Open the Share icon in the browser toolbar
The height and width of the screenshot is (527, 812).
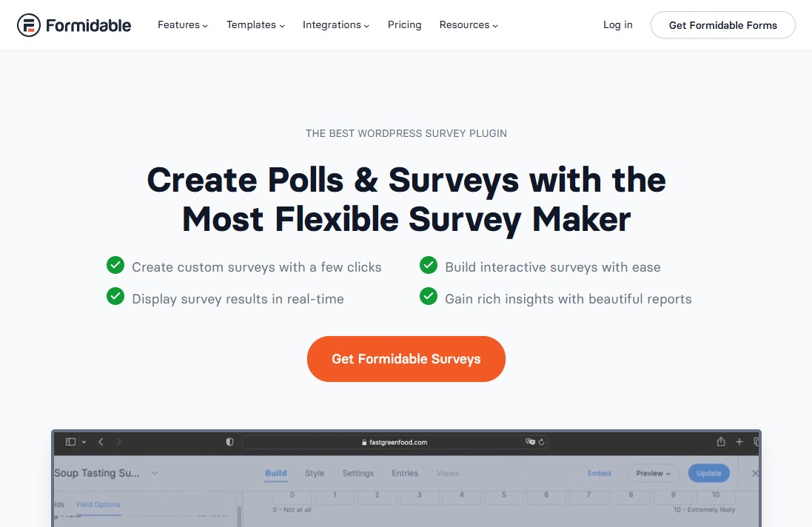point(720,441)
